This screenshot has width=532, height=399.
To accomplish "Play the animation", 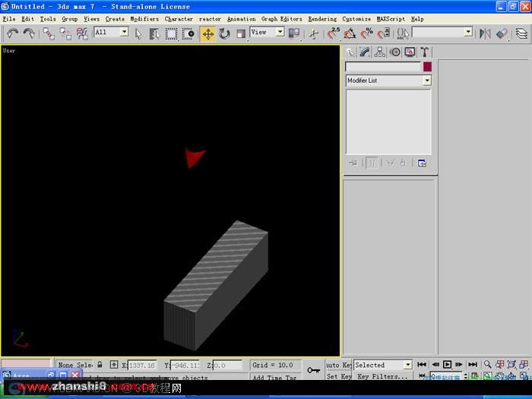I will 447,364.
